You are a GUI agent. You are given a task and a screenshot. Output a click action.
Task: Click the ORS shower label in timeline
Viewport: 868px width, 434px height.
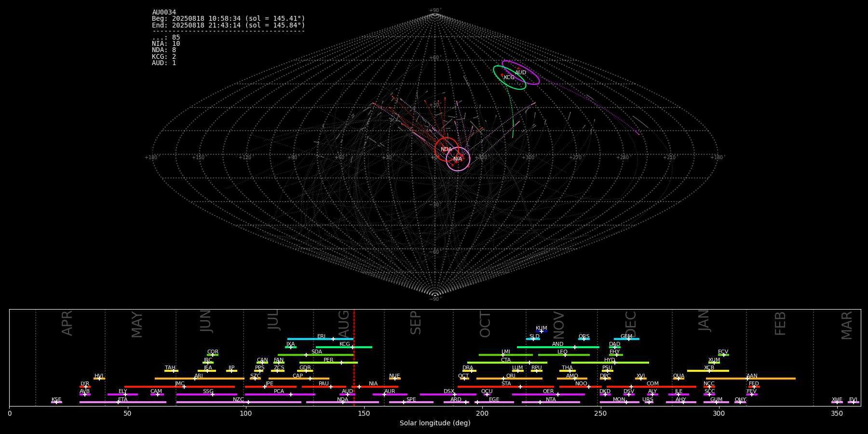pyautogui.click(x=584, y=336)
